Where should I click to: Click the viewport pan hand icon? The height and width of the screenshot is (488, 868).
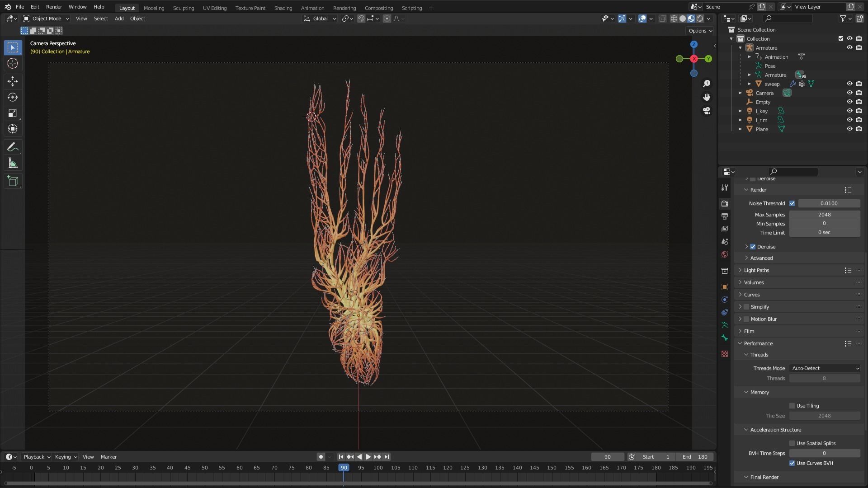(707, 97)
